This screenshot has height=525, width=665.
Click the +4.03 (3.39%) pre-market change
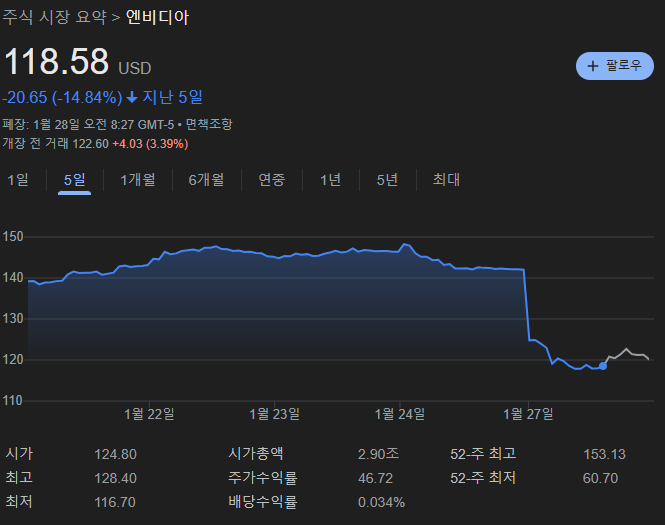tap(150, 144)
